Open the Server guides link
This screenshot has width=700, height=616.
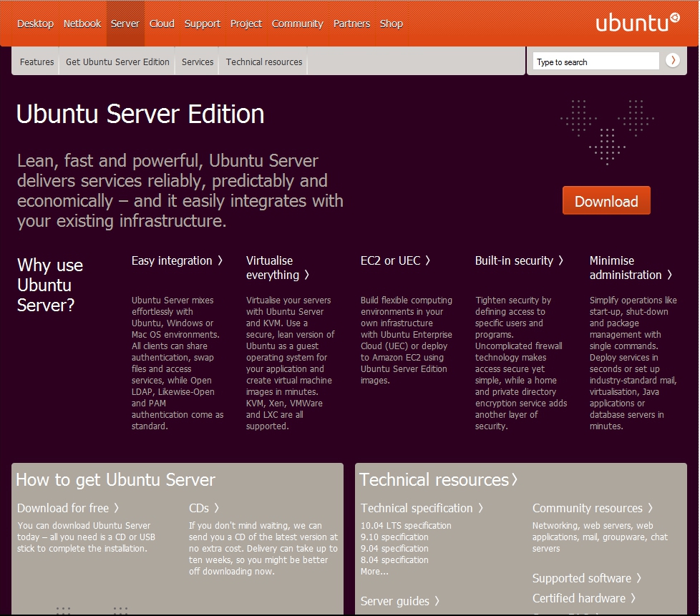400,601
